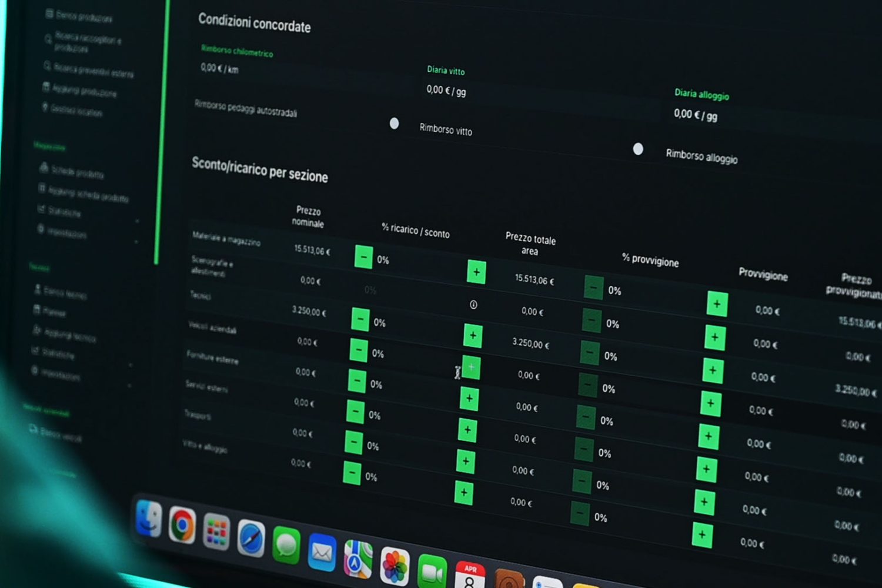Toggle Rimborso alloggio option
The image size is (882, 588).
638,149
